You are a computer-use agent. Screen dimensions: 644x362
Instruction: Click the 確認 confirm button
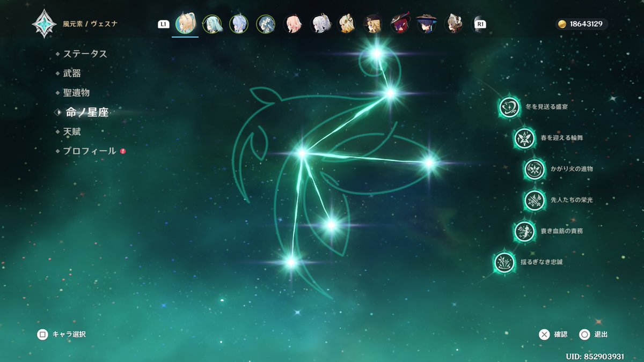click(x=553, y=335)
